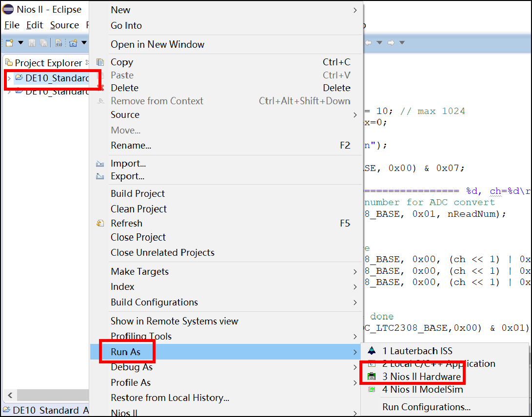The image size is (532, 417).
Task: Close the Project Explorer view tab
Action: point(87,62)
